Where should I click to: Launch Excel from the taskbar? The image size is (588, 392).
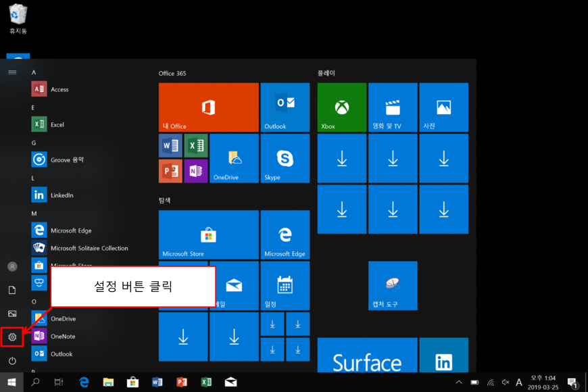pos(206,383)
